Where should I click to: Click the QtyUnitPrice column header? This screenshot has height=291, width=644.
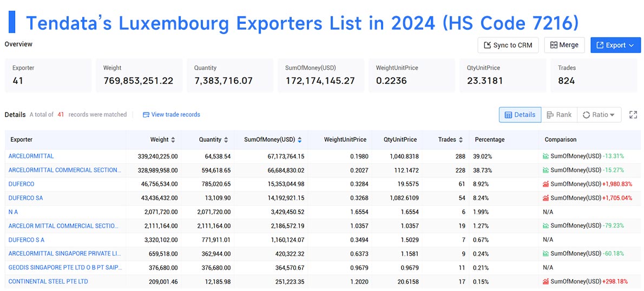click(400, 140)
